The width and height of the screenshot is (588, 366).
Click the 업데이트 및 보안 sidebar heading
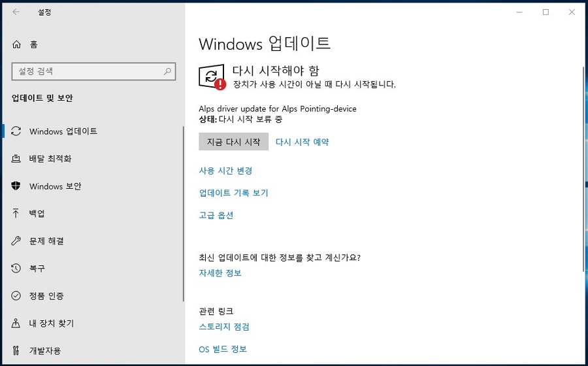click(42, 98)
